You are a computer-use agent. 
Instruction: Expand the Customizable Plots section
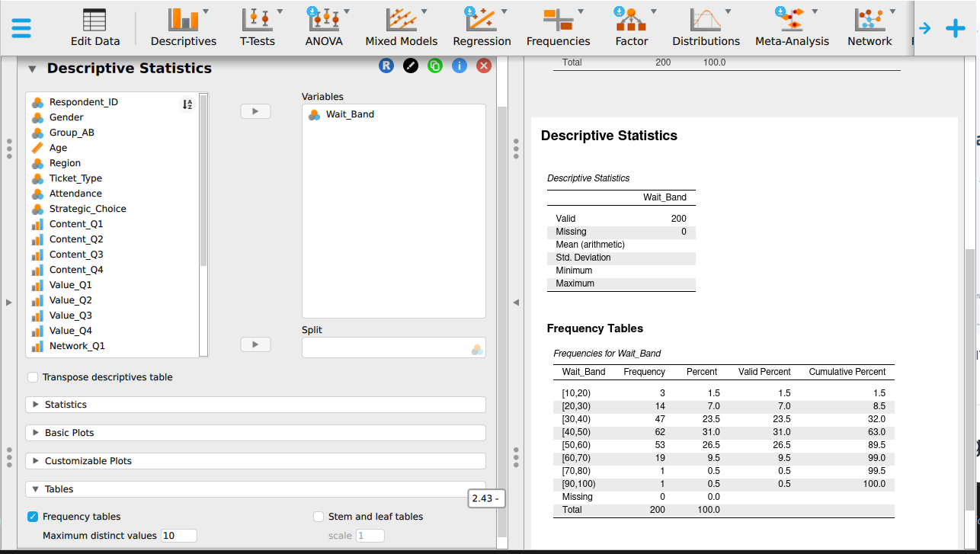tap(256, 461)
